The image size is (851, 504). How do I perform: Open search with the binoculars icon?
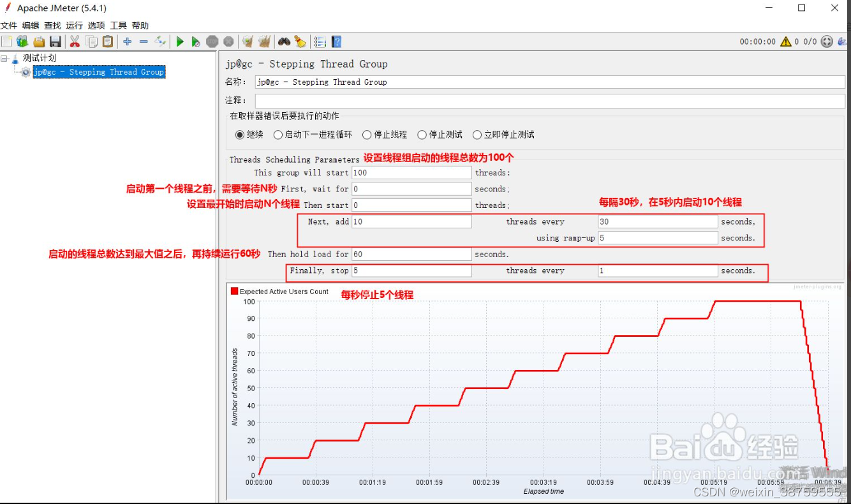tap(284, 41)
